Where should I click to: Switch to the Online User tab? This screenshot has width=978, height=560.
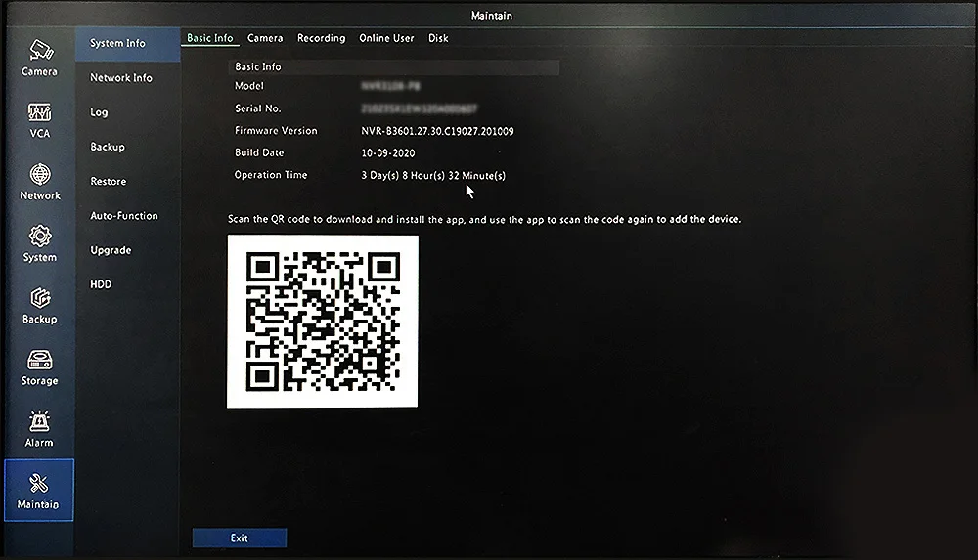coord(386,38)
